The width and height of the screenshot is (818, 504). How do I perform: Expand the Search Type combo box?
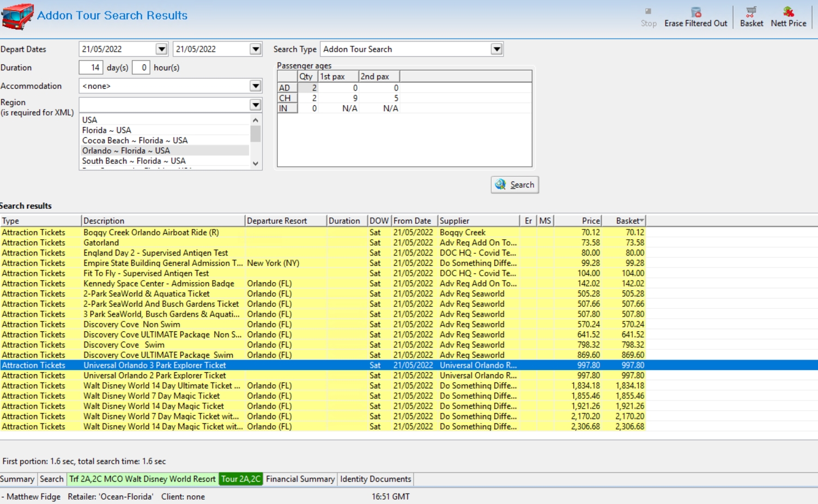[x=496, y=49]
